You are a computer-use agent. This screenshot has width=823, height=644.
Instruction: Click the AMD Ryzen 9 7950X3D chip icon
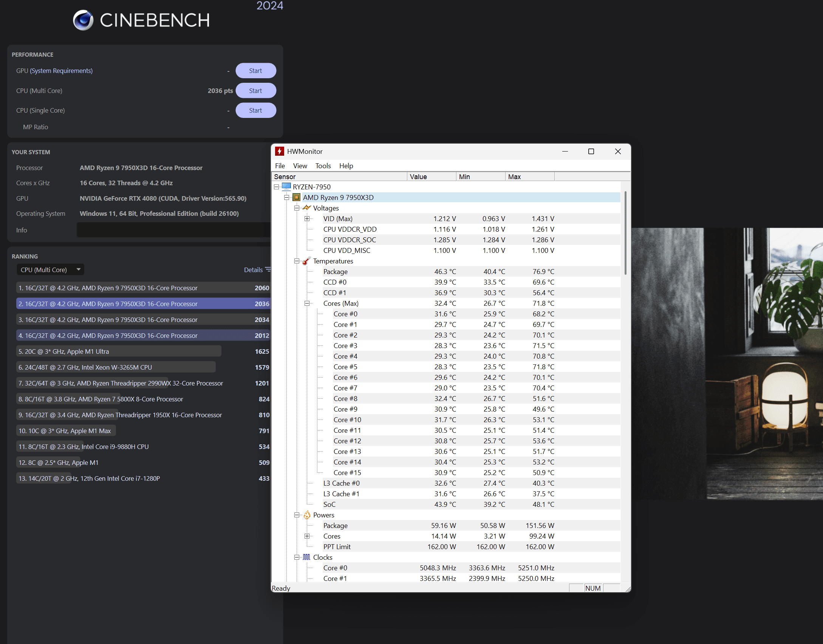point(297,197)
